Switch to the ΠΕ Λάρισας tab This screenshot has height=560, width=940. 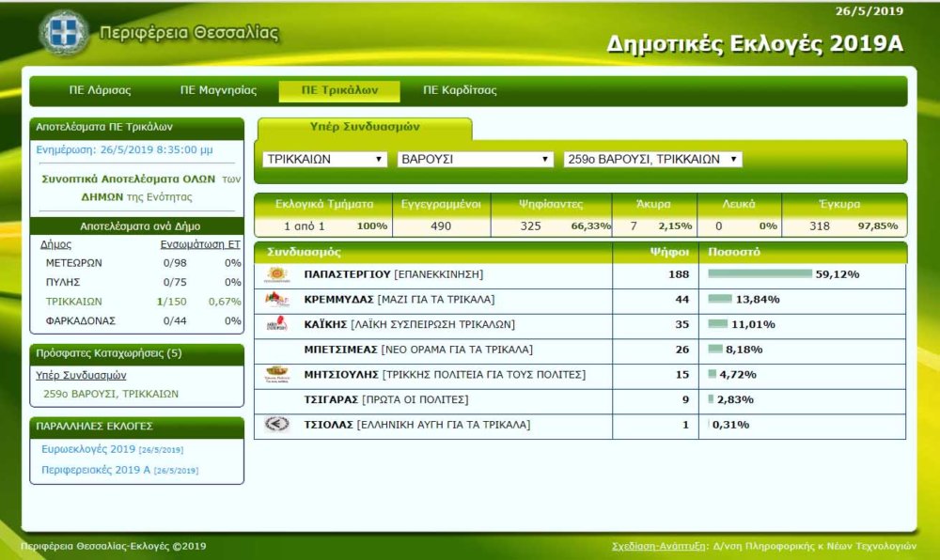point(100,91)
